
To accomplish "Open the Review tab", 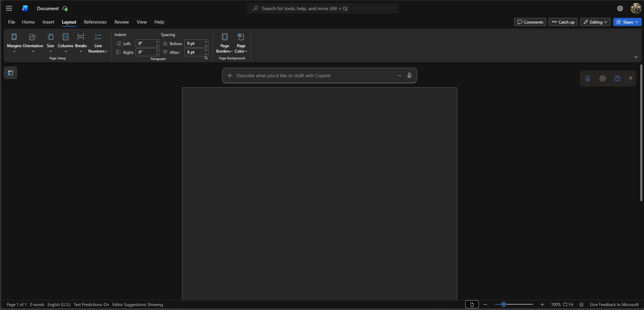I will click(x=121, y=22).
